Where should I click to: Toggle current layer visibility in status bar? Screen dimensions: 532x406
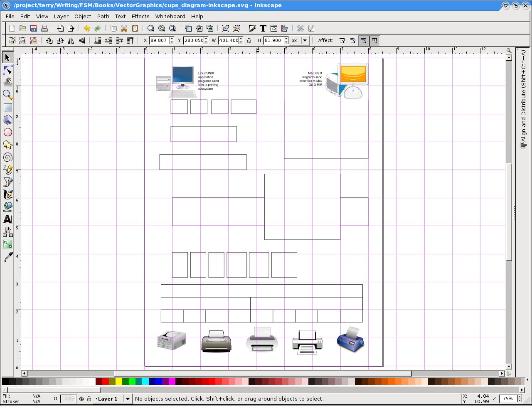pyautogui.click(x=81, y=399)
